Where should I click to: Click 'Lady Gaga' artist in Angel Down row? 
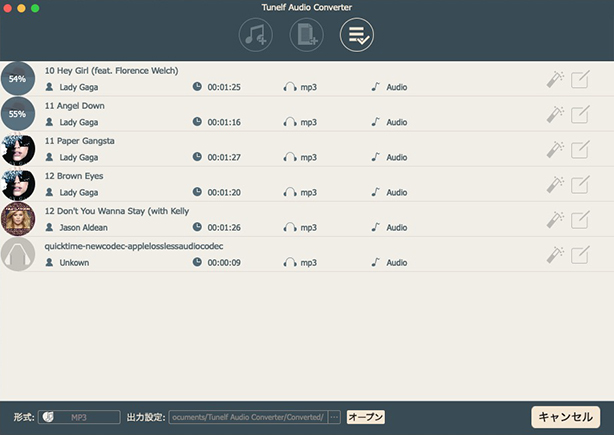coord(79,123)
